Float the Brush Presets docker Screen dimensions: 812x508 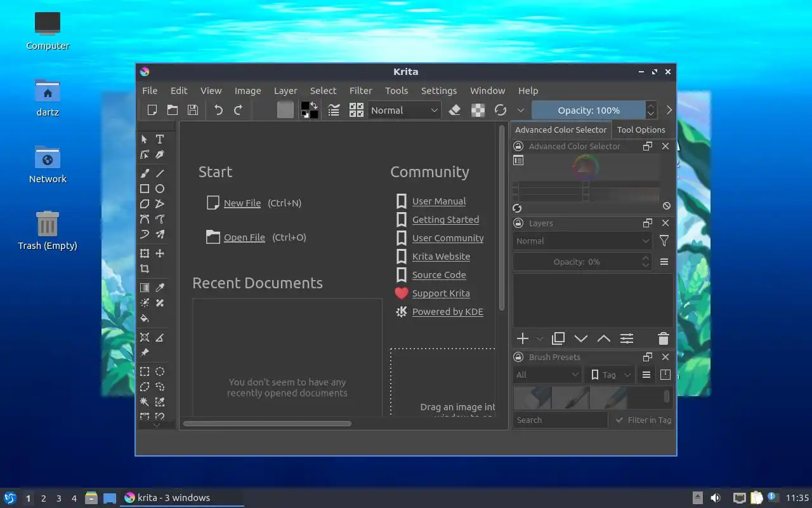[647, 357]
